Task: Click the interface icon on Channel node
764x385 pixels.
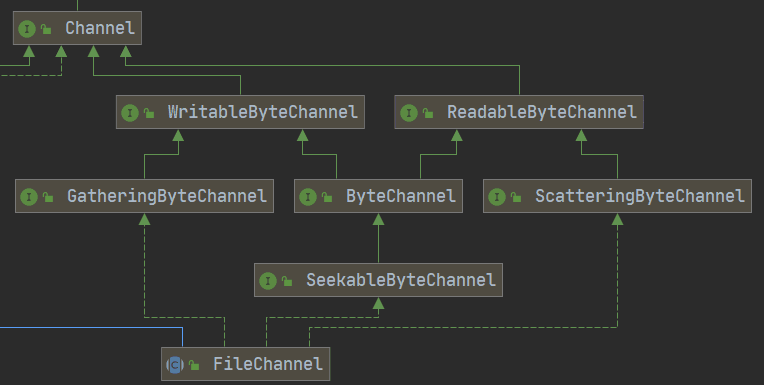Action: click(x=27, y=29)
